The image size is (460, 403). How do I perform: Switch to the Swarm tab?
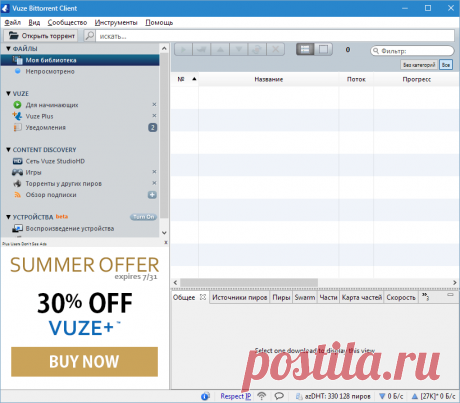pyautogui.click(x=305, y=297)
